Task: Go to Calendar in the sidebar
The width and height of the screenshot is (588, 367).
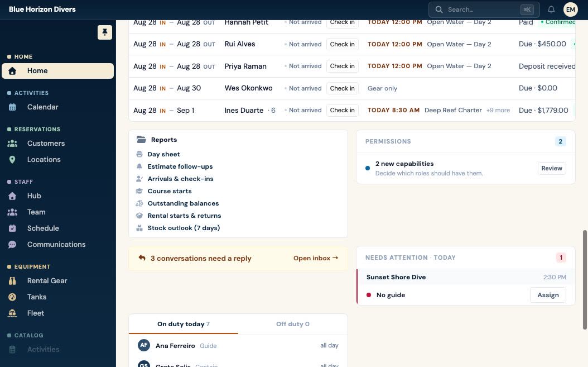Action: pyautogui.click(x=58, y=107)
